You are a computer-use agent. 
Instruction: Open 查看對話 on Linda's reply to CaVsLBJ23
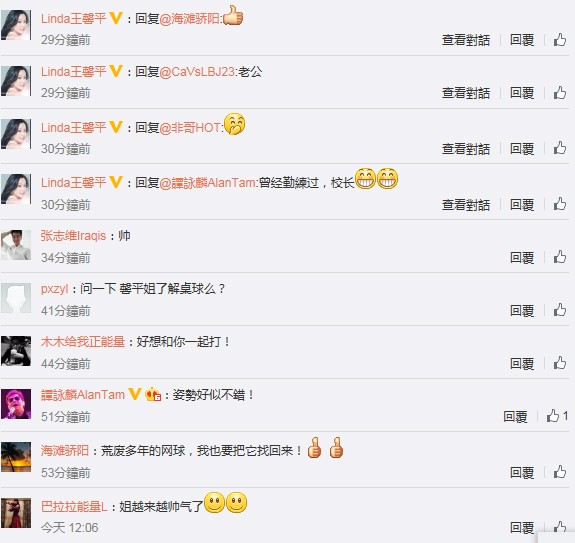(466, 92)
